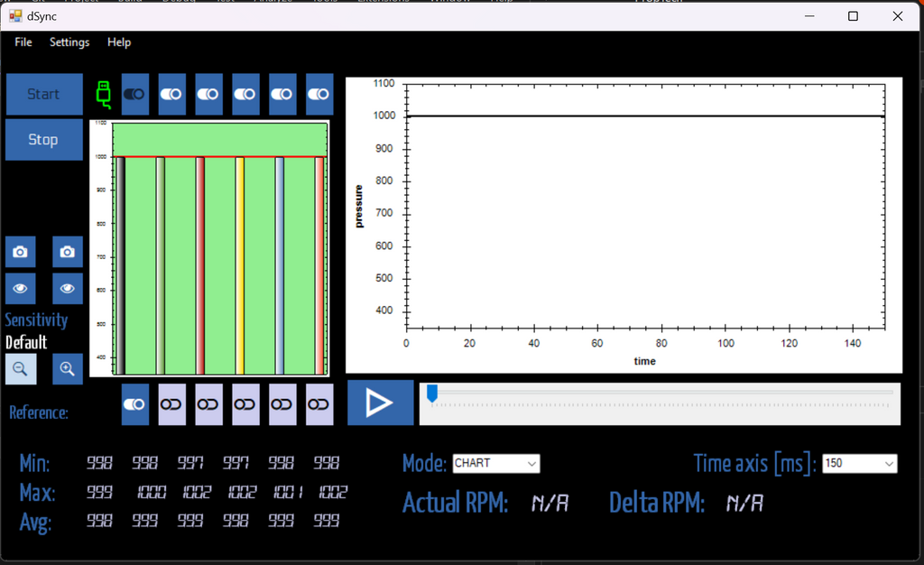Click the left camera snapshot icon

(x=21, y=252)
